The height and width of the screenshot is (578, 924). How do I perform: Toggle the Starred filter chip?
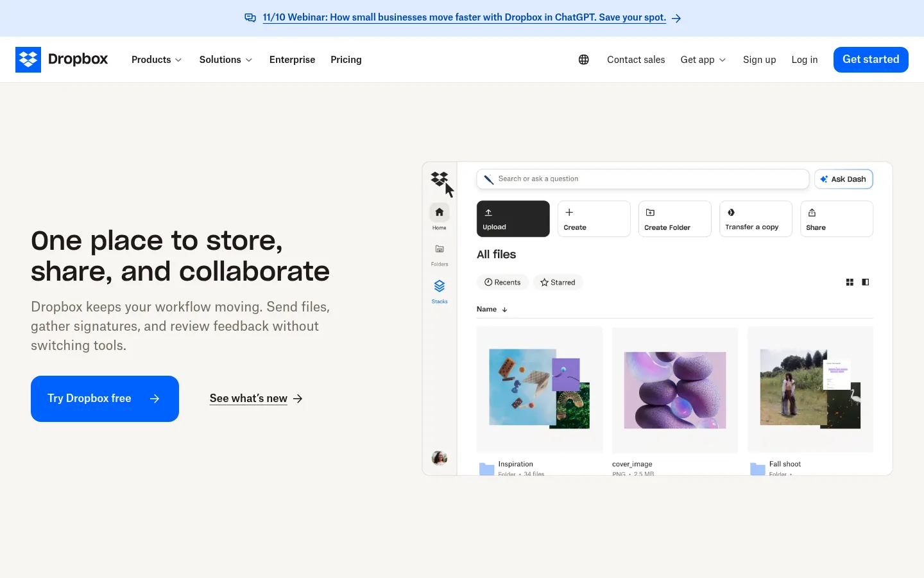[x=558, y=283]
